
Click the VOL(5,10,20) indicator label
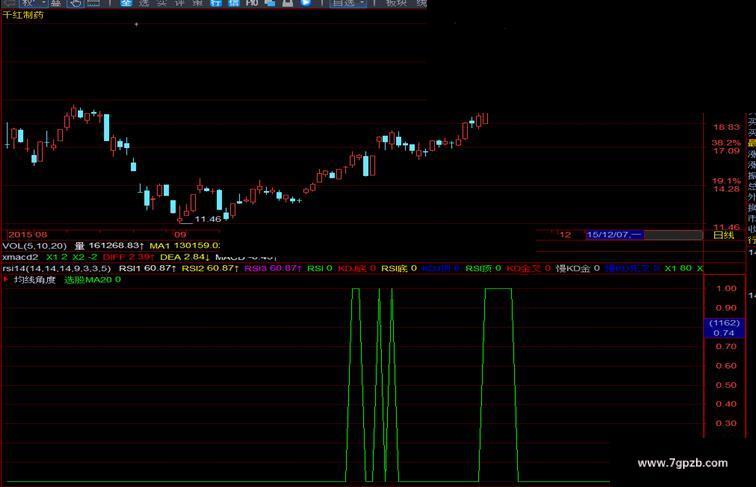coord(35,246)
